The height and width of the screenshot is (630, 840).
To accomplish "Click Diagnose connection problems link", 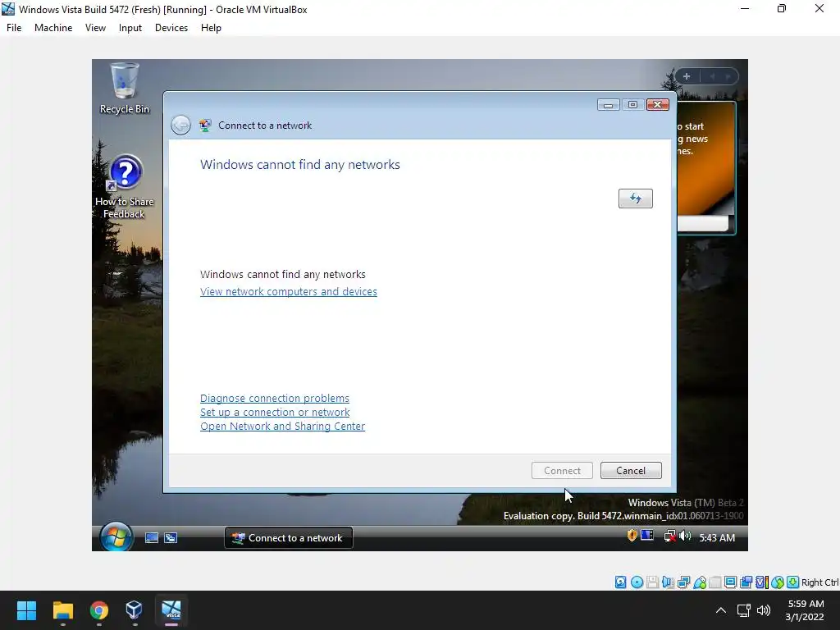I will click(275, 398).
